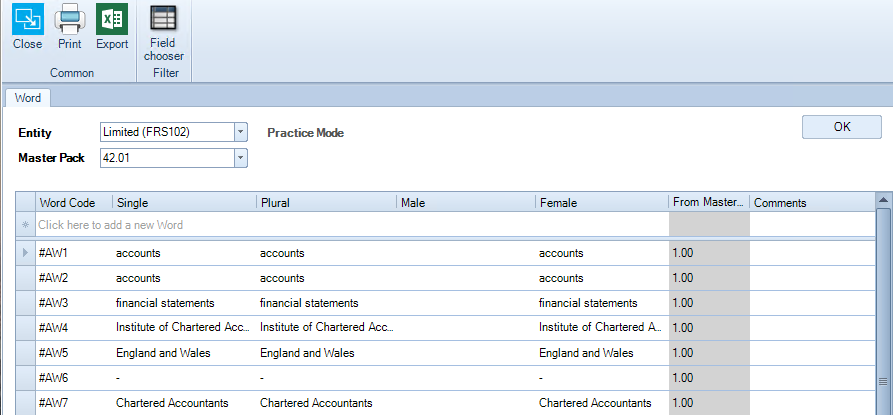
Task: Sort by the Single column header
Action: point(185,203)
